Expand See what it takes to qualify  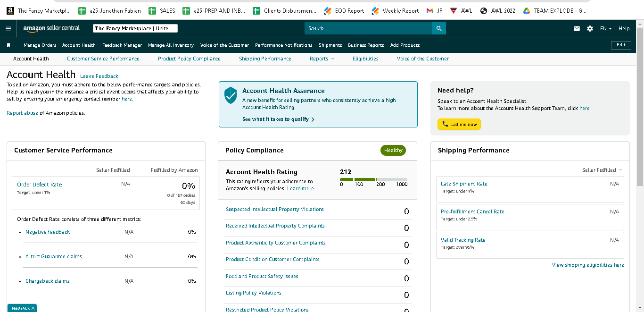point(278,119)
